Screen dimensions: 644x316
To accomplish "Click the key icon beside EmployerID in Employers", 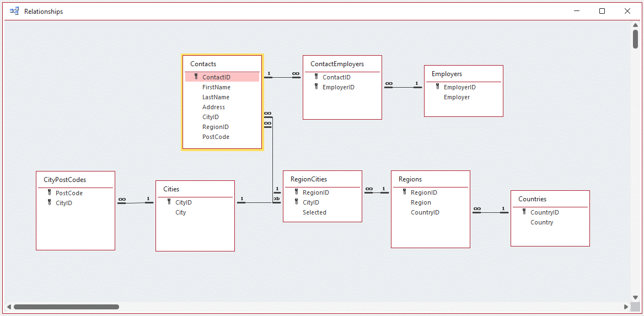I will (437, 87).
